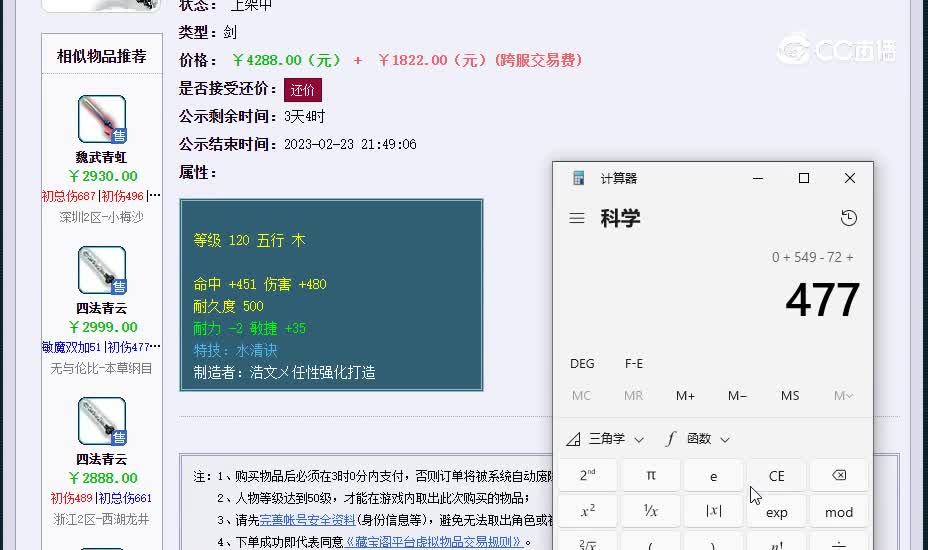Click the 特技：水清诀 attribute line
The width and height of the screenshot is (928, 550).
(236, 350)
